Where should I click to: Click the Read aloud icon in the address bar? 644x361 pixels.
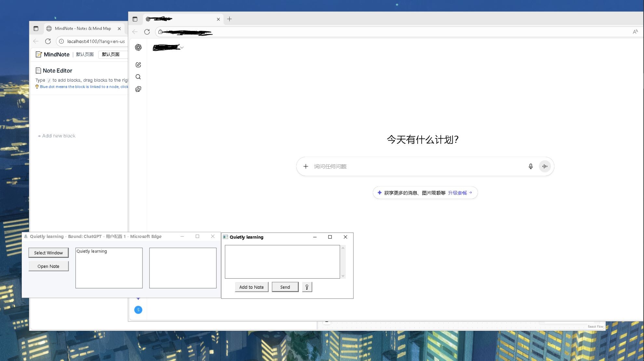pyautogui.click(x=636, y=32)
